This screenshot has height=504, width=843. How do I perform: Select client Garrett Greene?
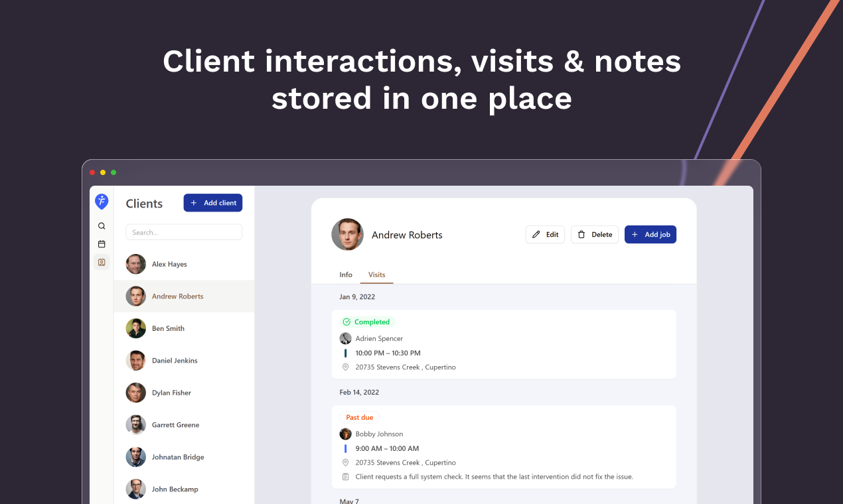pyautogui.click(x=184, y=425)
